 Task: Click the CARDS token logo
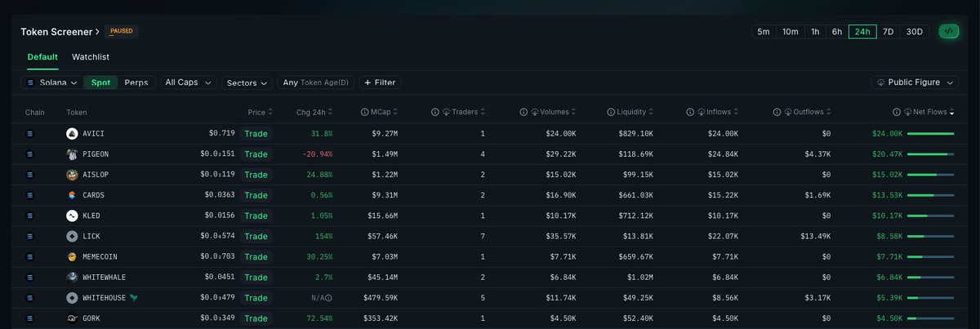tap(72, 195)
